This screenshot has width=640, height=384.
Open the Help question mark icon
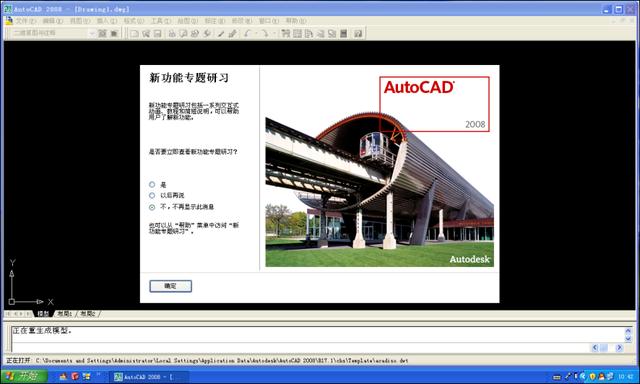pos(358,33)
